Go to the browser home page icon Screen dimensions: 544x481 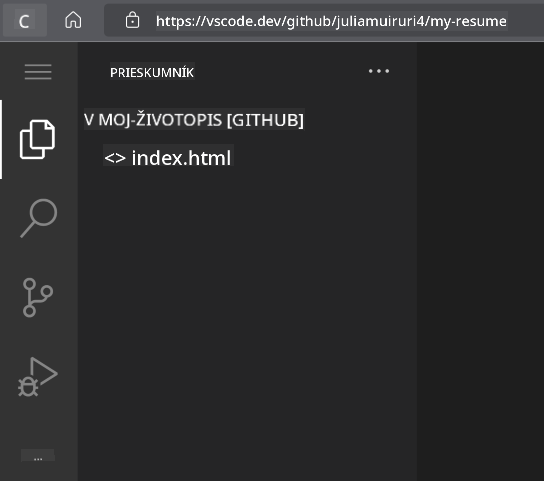(73, 20)
